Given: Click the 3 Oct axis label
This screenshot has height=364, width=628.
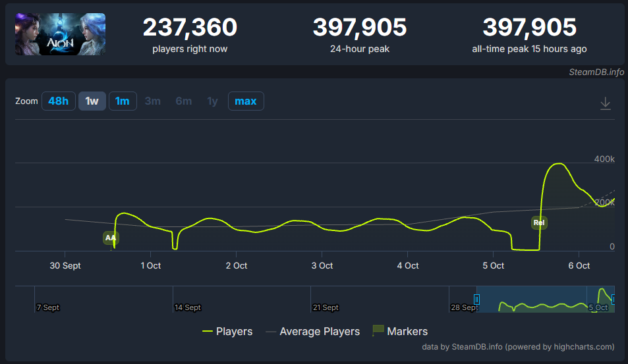Looking at the screenshot, I should pos(322,266).
